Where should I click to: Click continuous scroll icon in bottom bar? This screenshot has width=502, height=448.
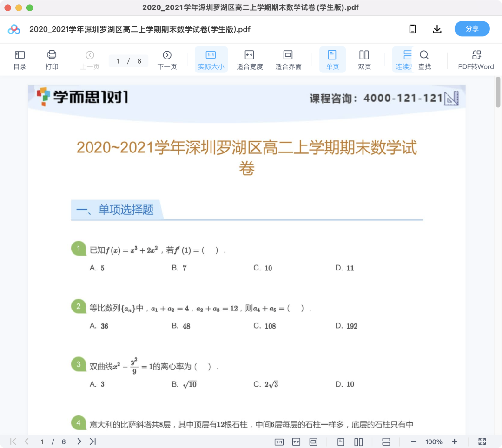(x=386, y=442)
